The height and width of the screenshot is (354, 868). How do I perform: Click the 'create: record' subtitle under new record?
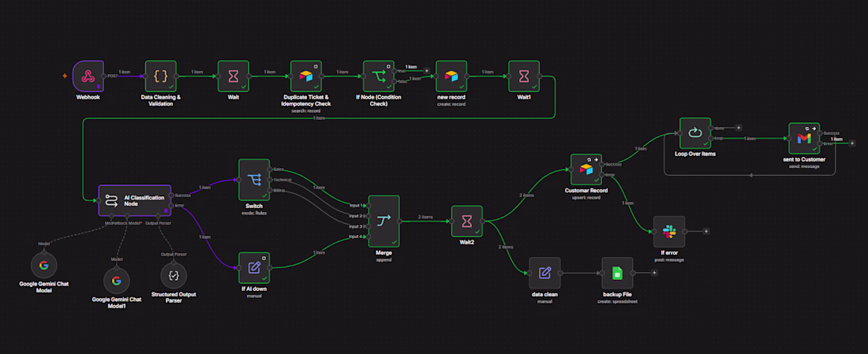[x=451, y=106]
